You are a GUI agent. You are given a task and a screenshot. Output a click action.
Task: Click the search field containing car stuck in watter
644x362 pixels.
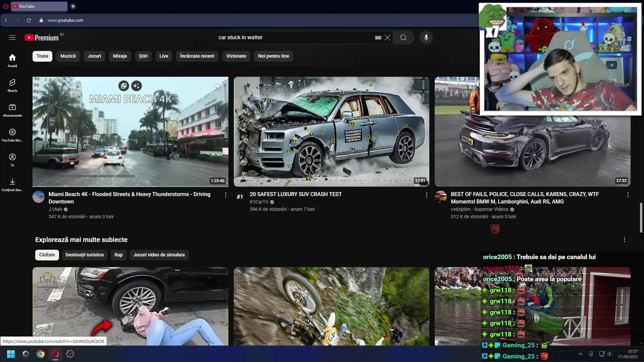coord(295,38)
